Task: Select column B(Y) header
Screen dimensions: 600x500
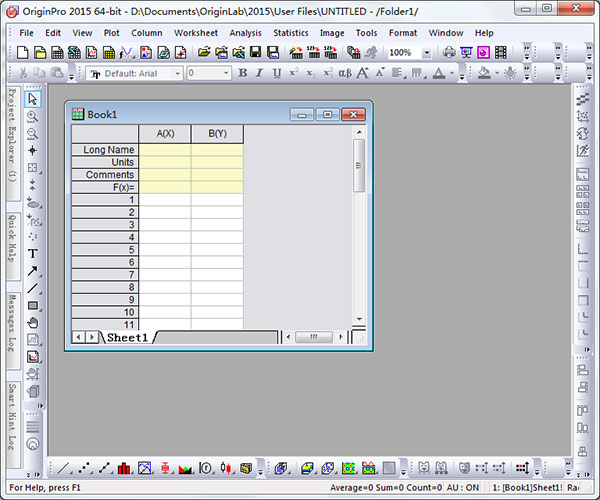Action: click(217, 134)
